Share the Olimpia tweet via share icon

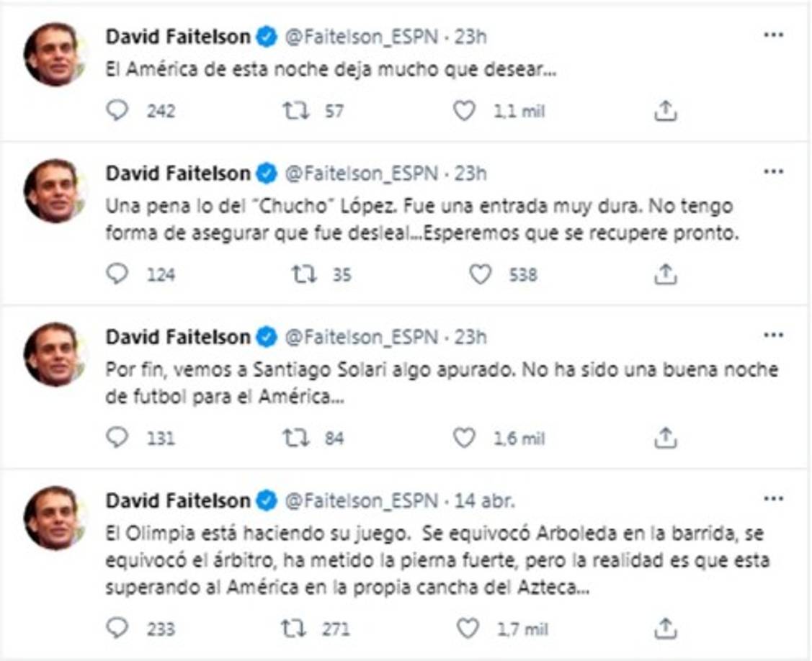[x=666, y=628]
